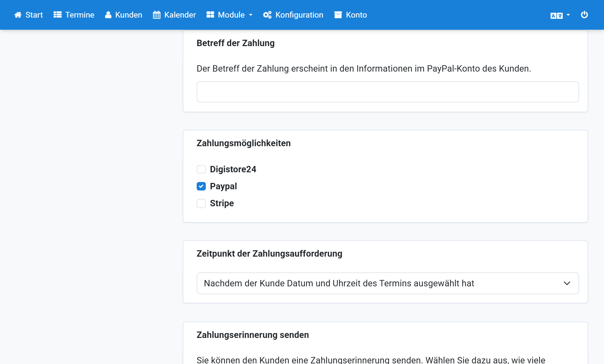Screen dimensions: 604x364
Task: Click the gears icon beside Konfiguration
Action: [x=267, y=15]
